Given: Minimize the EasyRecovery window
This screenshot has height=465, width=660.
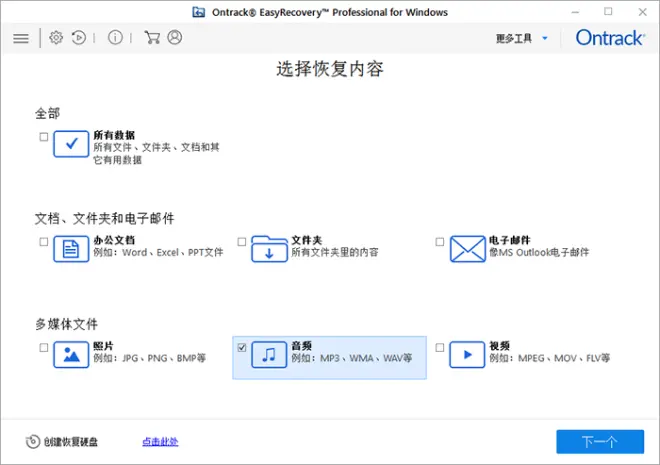Looking at the screenshot, I should click(x=575, y=12).
